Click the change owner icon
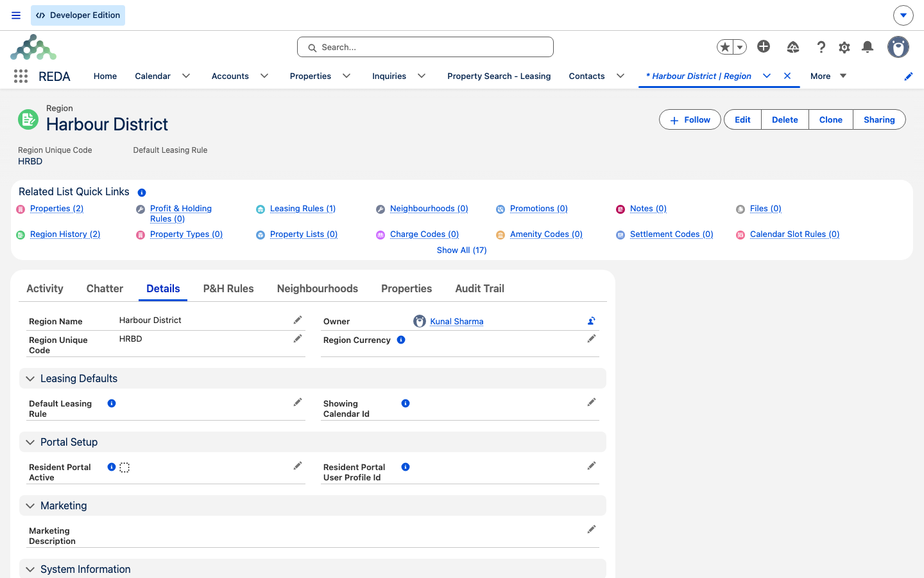Image resolution: width=924 pixels, height=578 pixels. click(x=592, y=320)
